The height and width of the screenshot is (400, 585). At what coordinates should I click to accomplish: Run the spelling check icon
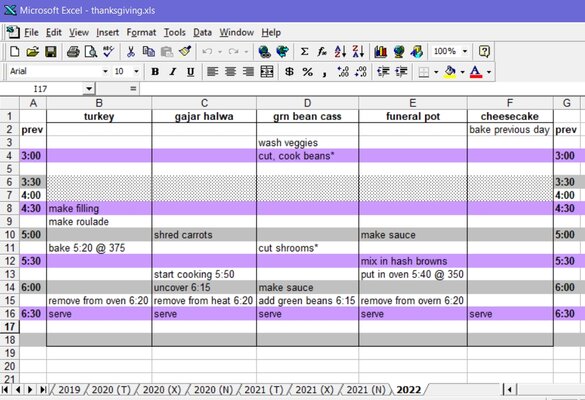tap(109, 51)
